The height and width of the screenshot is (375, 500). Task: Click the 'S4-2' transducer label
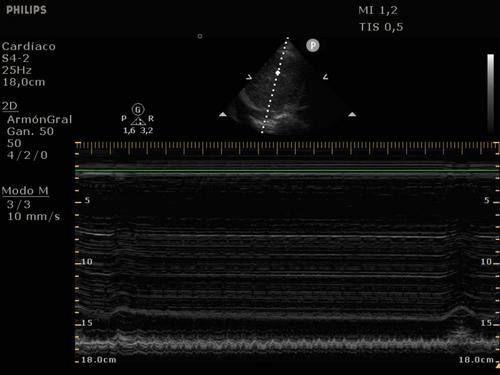click(16, 58)
